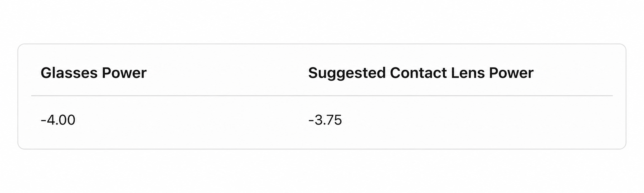
Task: Click Power in the Glasses Power header
Action: click(x=124, y=73)
